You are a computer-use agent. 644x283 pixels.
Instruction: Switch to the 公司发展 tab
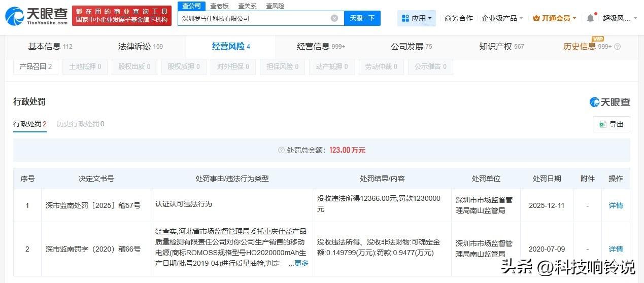(x=412, y=47)
